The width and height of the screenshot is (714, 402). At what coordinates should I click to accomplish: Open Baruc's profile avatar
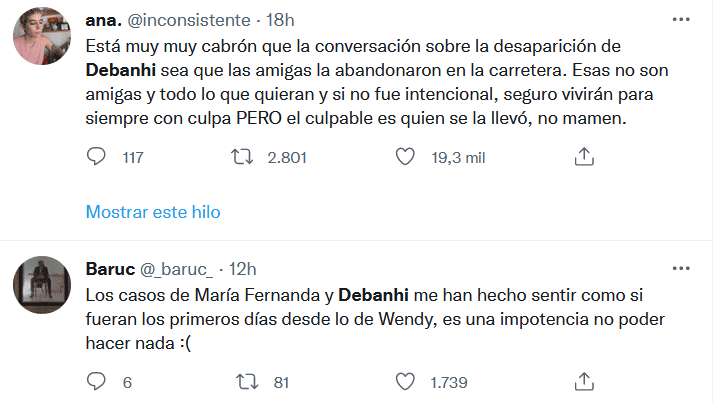(x=41, y=287)
